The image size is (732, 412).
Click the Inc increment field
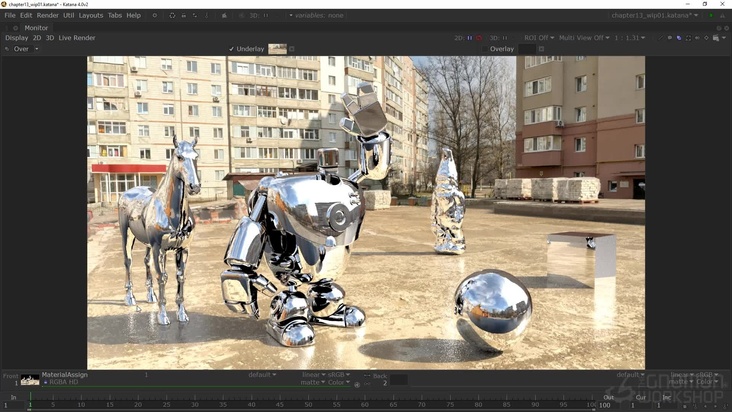pos(667,406)
